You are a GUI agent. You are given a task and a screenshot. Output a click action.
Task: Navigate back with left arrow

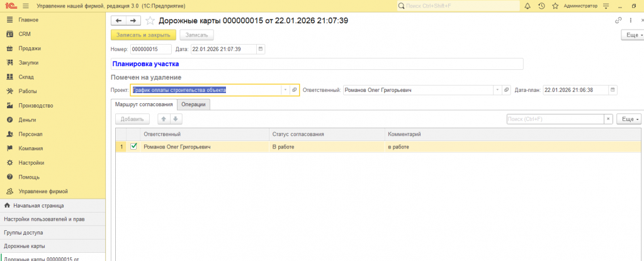click(119, 21)
